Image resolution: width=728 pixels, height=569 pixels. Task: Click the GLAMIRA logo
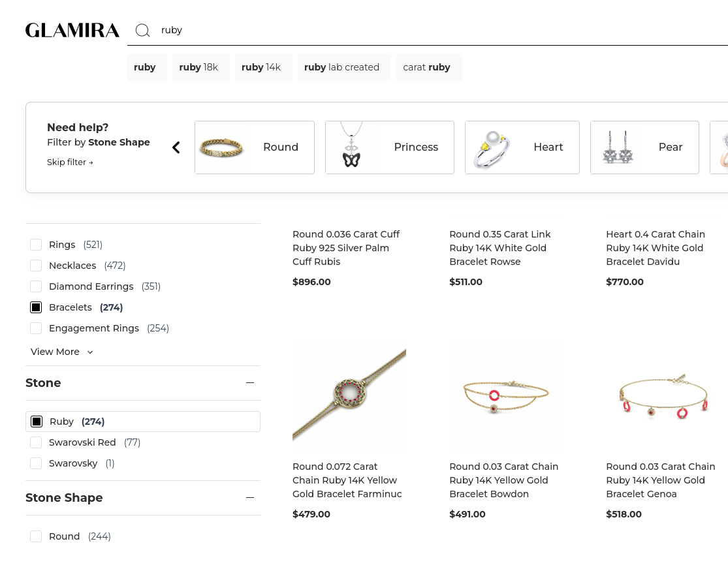[72, 30]
